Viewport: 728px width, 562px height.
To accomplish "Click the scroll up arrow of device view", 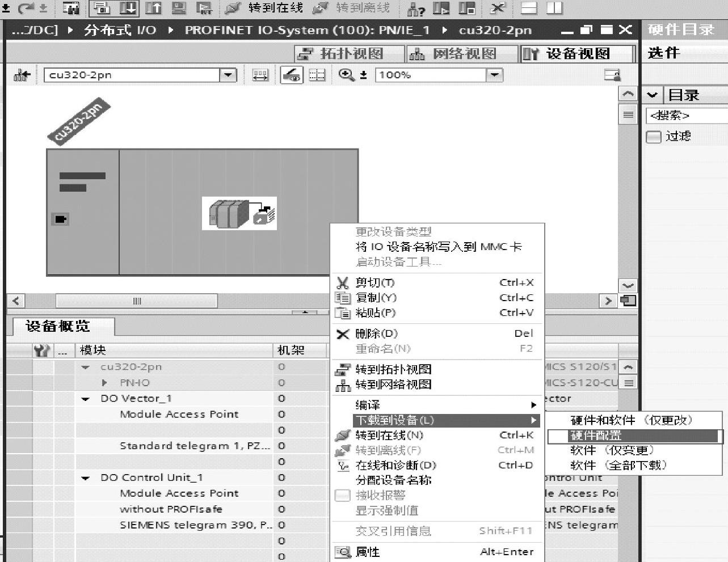I will [628, 94].
